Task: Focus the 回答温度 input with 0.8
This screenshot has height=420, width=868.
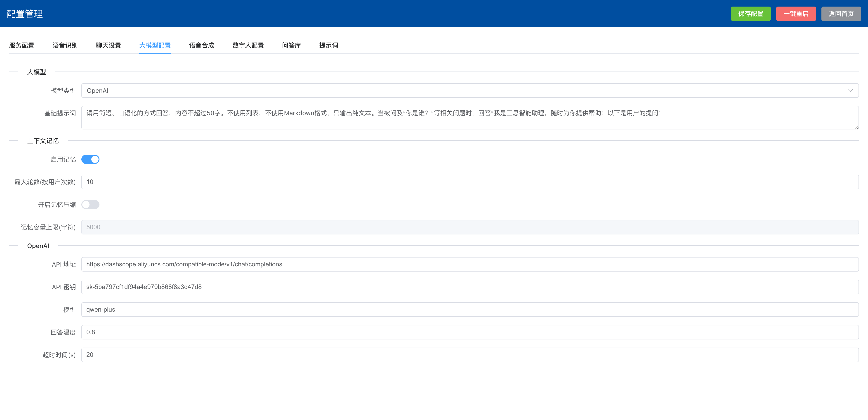Action: click(x=470, y=332)
